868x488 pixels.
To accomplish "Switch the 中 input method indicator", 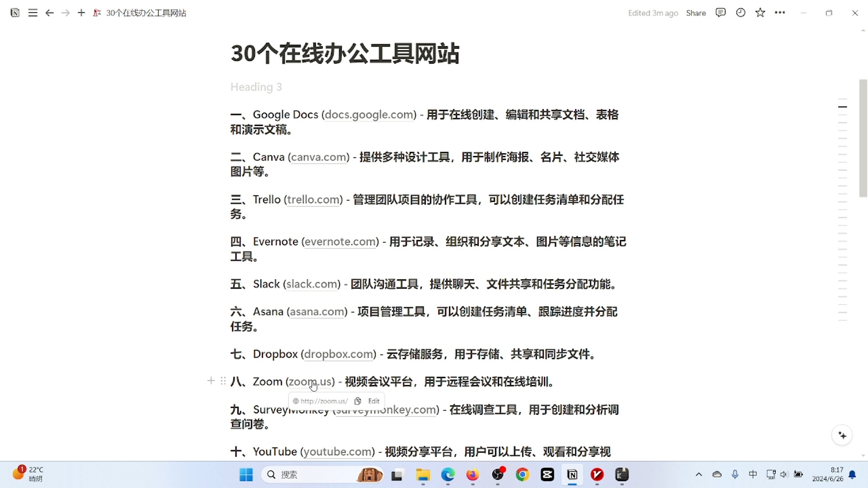I will pos(753,474).
